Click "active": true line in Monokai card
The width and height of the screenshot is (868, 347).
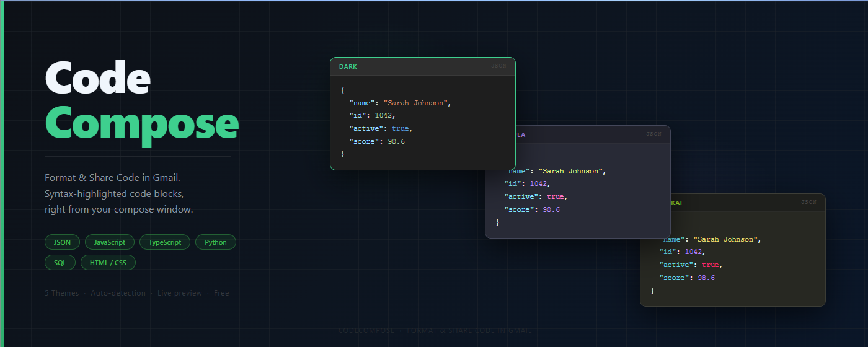691,265
